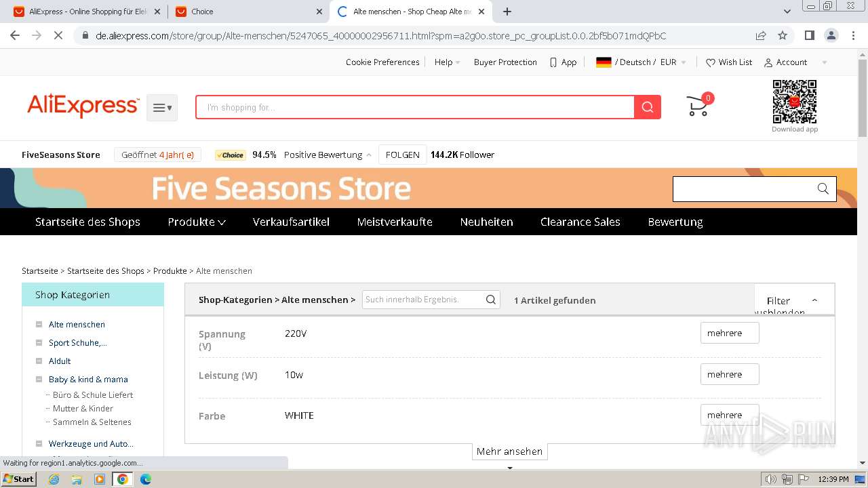Open a new browser tab
The height and width of the screenshot is (488, 868).
(x=507, y=12)
